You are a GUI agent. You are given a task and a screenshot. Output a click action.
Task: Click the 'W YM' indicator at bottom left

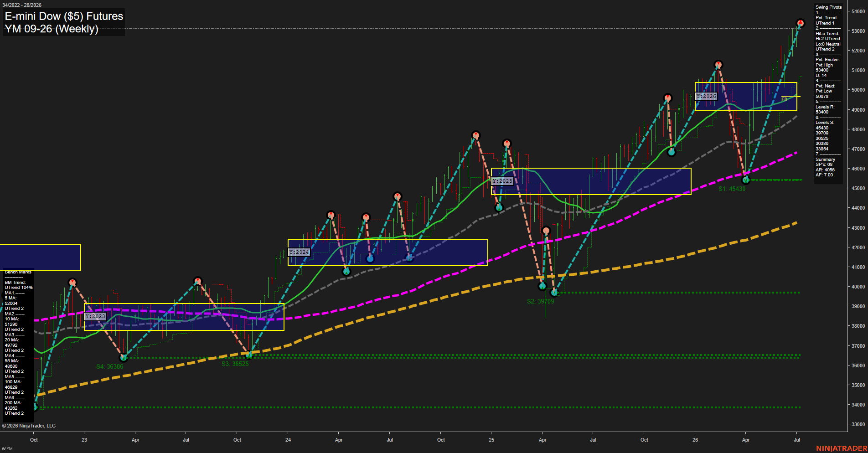coord(7,449)
